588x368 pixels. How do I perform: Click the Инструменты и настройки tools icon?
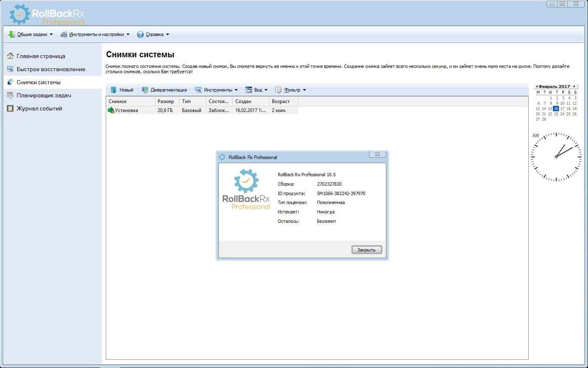pyautogui.click(x=64, y=34)
